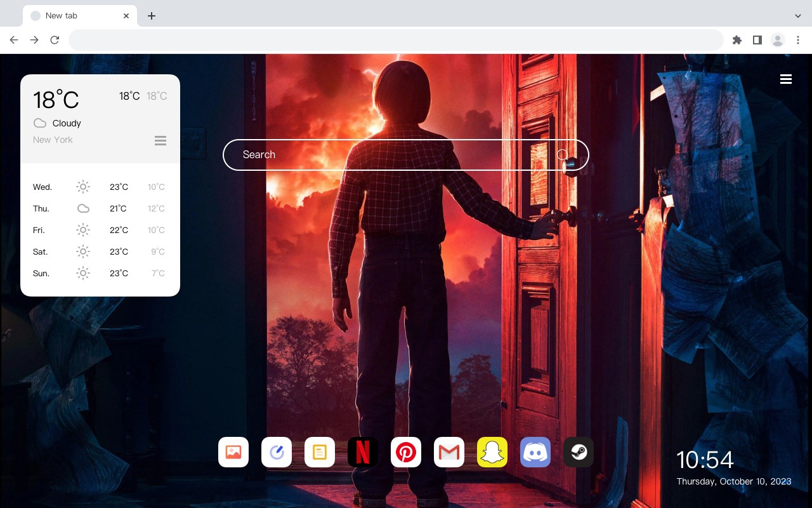Toggle the browser side panel
This screenshot has width=812, height=508.
[757, 40]
